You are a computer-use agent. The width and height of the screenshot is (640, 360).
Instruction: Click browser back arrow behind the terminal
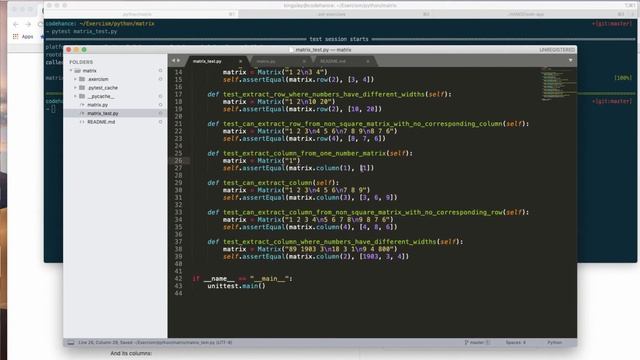(16, 24)
